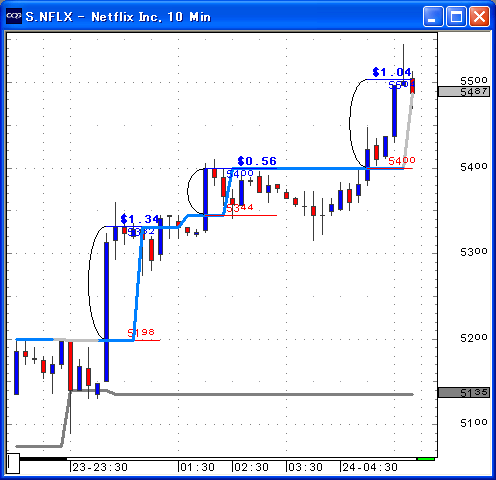Click the $1.04 blue annotation
The width and height of the screenshot is (496, 480).
click(x=392, y=72)
